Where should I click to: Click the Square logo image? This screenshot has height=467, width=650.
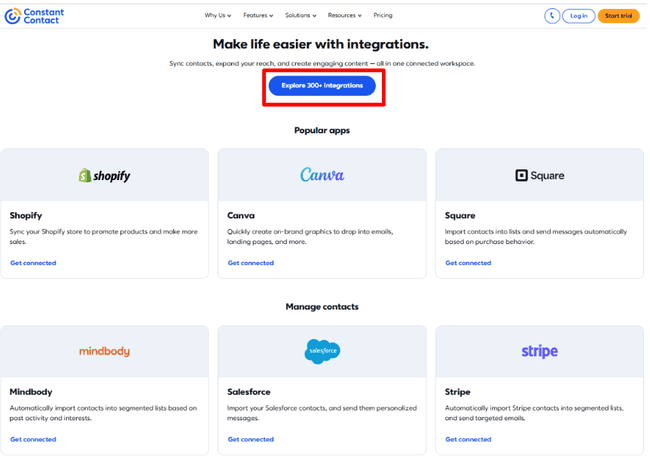541,176
